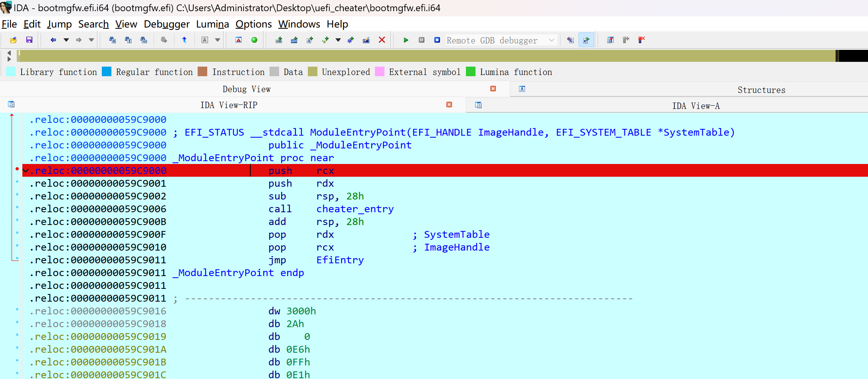Open the Windows menu
This screenshot has height=379, width=868.
(x=299, y=24)
